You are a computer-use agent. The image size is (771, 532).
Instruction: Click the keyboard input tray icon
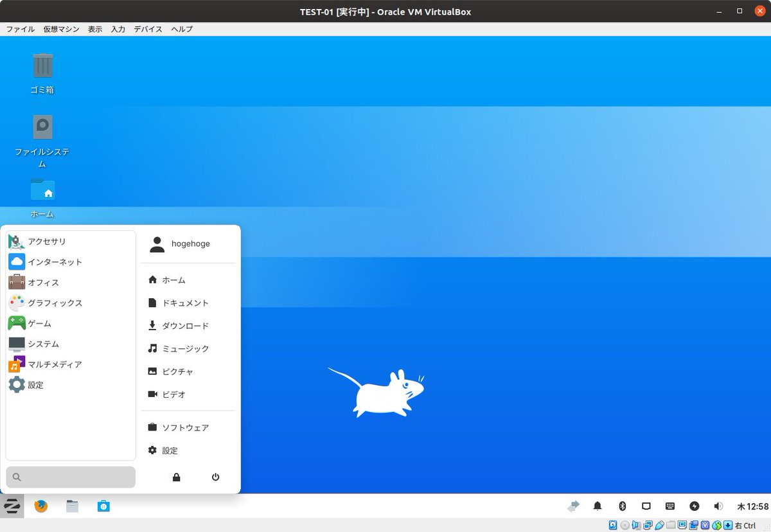670,506
